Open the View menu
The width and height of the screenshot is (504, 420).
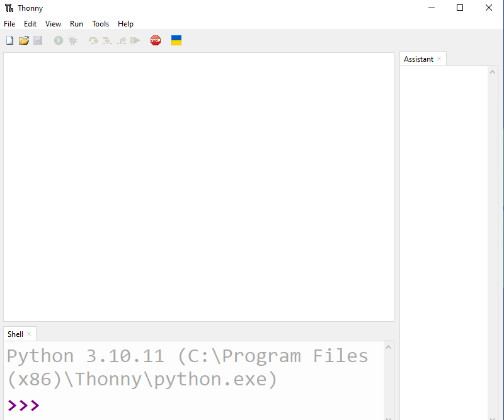53,24
